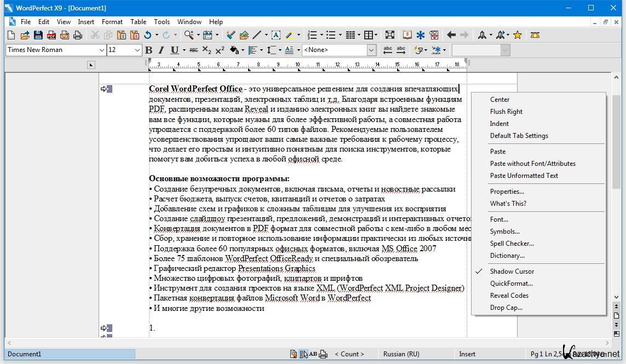Click the text box tool icon

tap(276, 35)
